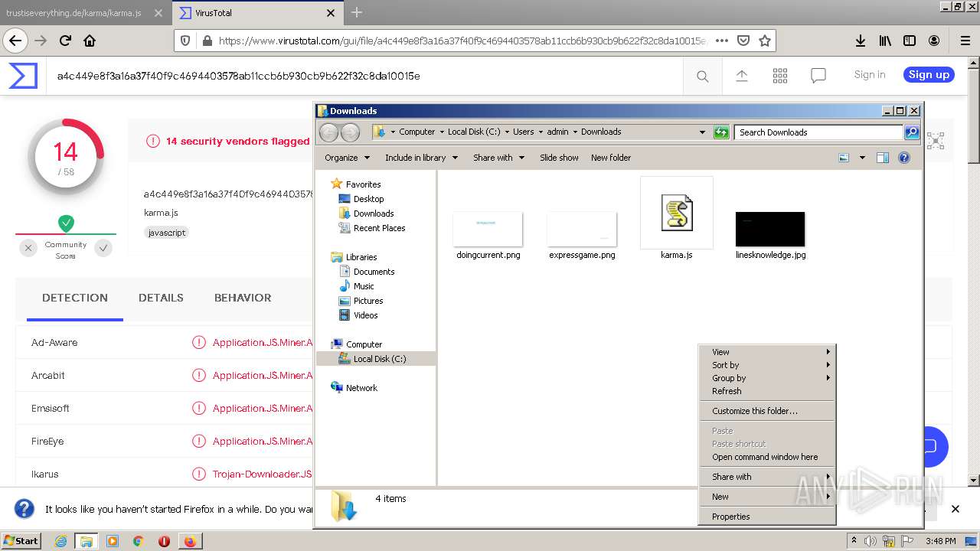The width and height of the screenshot is (980, 551).
Task: Open Firefox downloads panel
Action: [x=861, y=41]
